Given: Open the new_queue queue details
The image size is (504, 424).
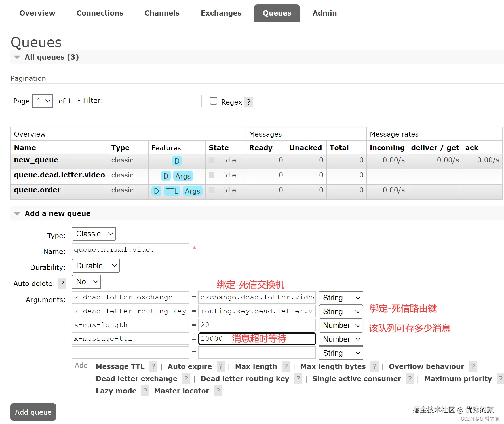Looking at the screenshot, I should pyautogui.click(x=36, y=160).
